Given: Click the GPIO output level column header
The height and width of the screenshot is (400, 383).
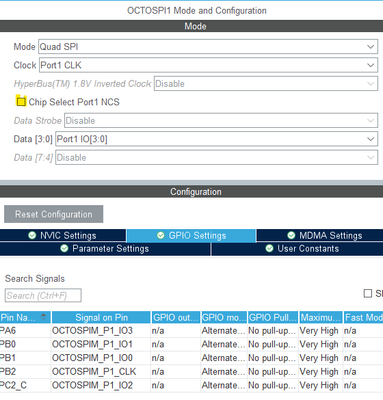Looking at the screenshot, I should [x=176, y=317].
